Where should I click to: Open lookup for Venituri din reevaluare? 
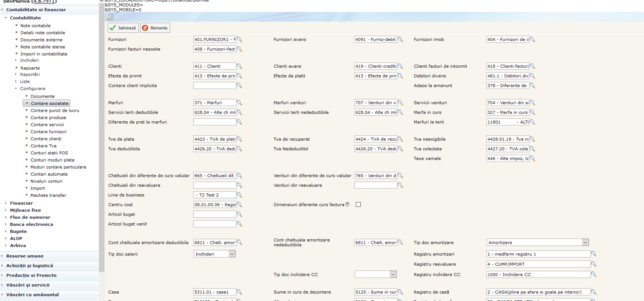pos(400,185)
